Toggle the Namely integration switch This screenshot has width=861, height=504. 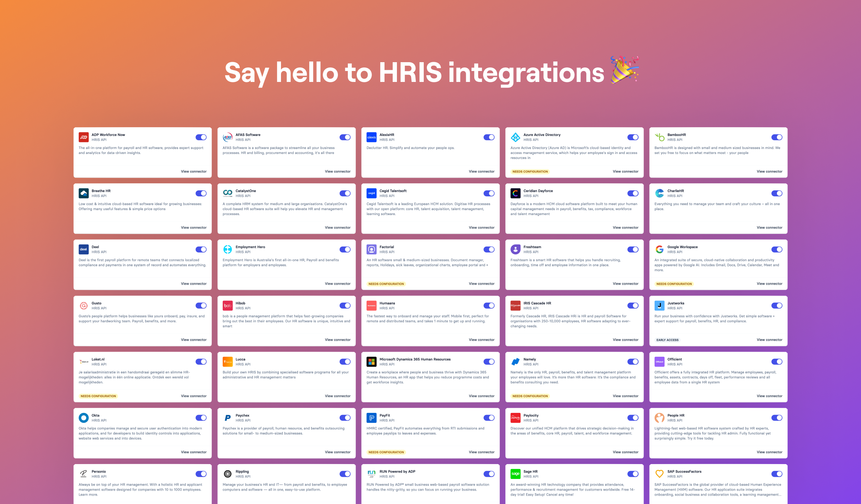click(633, 362)
